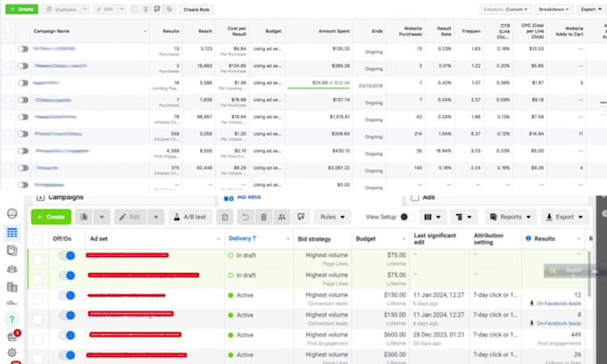The width and height of the screenshot is (607, 364).
Task: Click the ad sets table vertical scrollbar
Action: pyautogui.click(x=589, y=275)
